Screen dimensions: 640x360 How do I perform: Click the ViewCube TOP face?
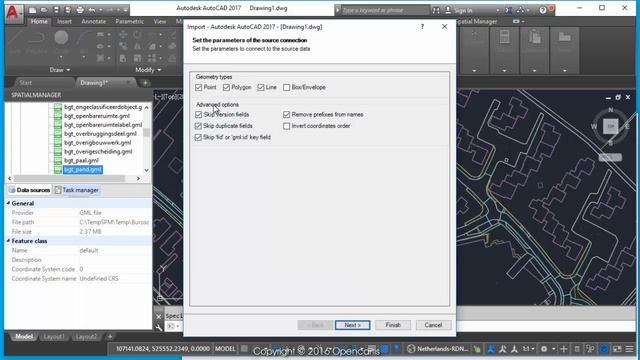611,127
